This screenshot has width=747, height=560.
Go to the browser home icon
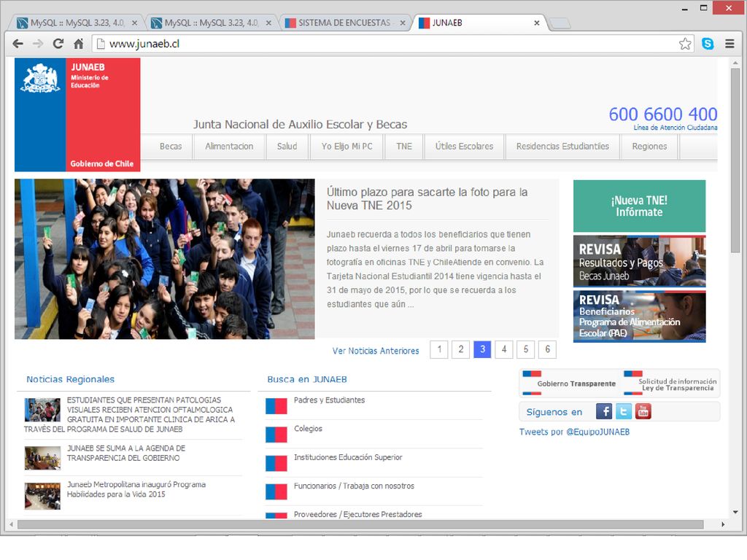click(79, 44)
